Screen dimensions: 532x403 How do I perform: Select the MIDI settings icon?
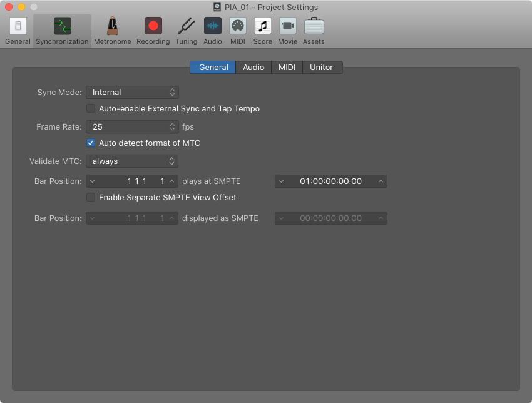238,31
